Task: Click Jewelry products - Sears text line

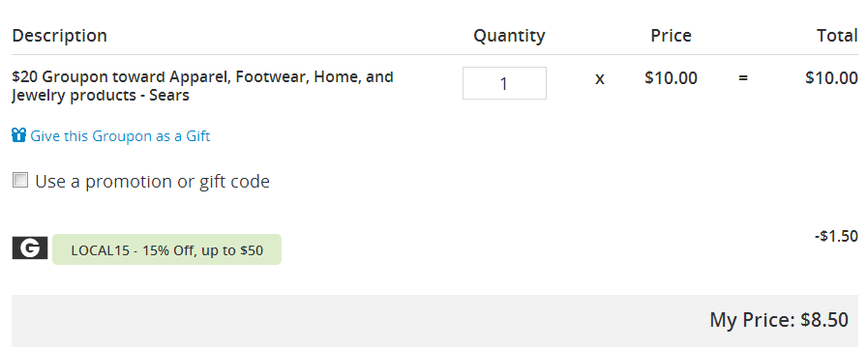Action: [x=101, y=96]
